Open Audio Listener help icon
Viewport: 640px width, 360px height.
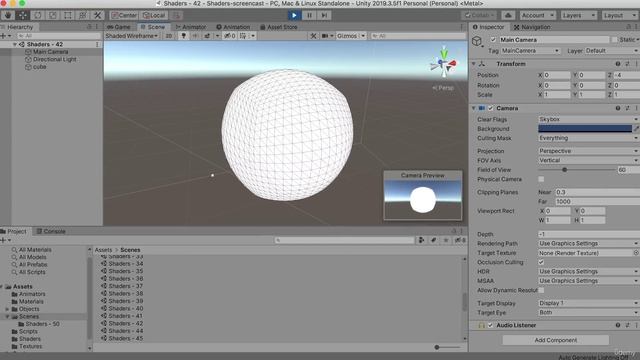click(618, 325)
